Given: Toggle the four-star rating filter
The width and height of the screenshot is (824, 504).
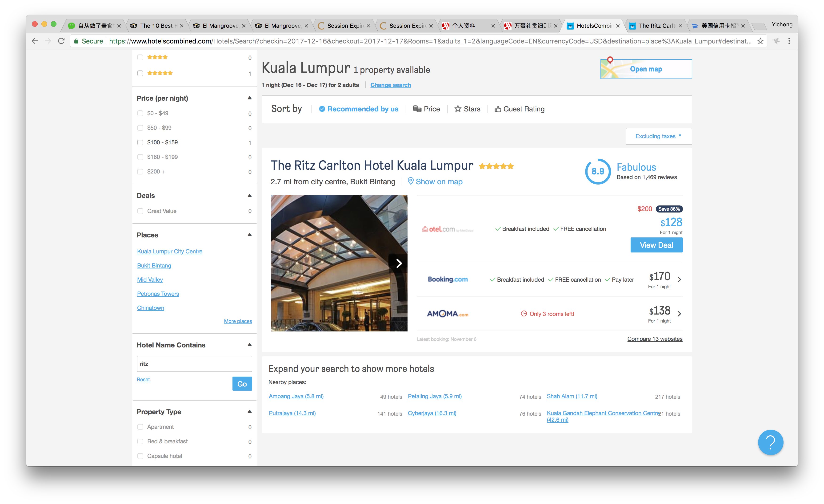Looking at the screenshot, I should tap(140, 57).
